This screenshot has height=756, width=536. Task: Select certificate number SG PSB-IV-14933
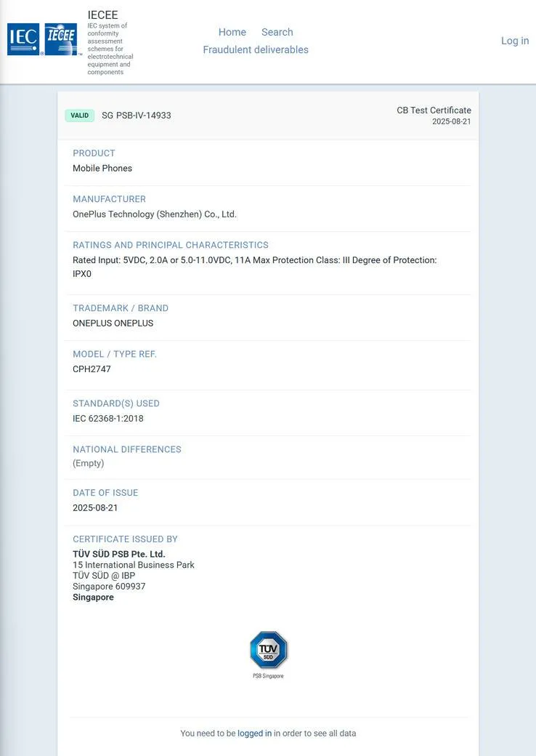click(x=137, y=116)
